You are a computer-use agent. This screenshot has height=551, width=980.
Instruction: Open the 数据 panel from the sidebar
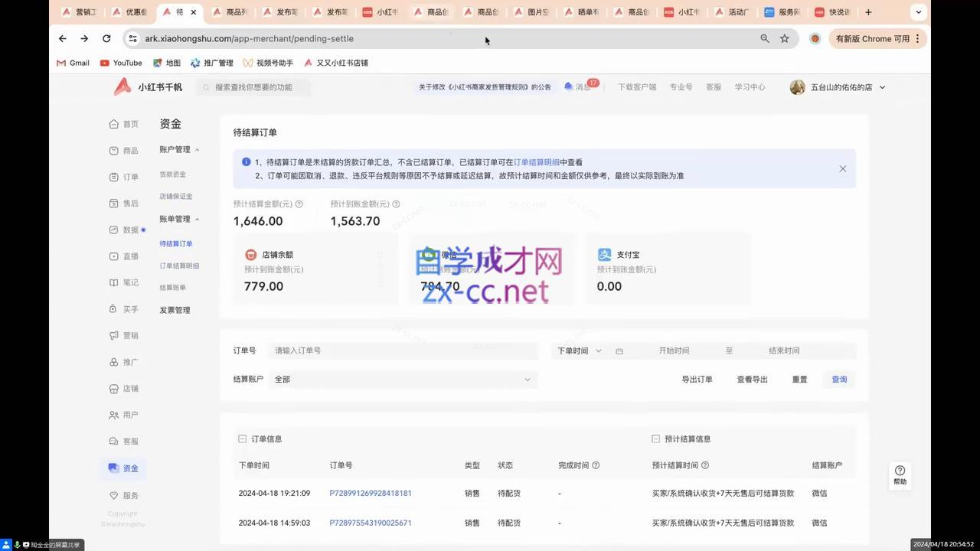[129, 230]
